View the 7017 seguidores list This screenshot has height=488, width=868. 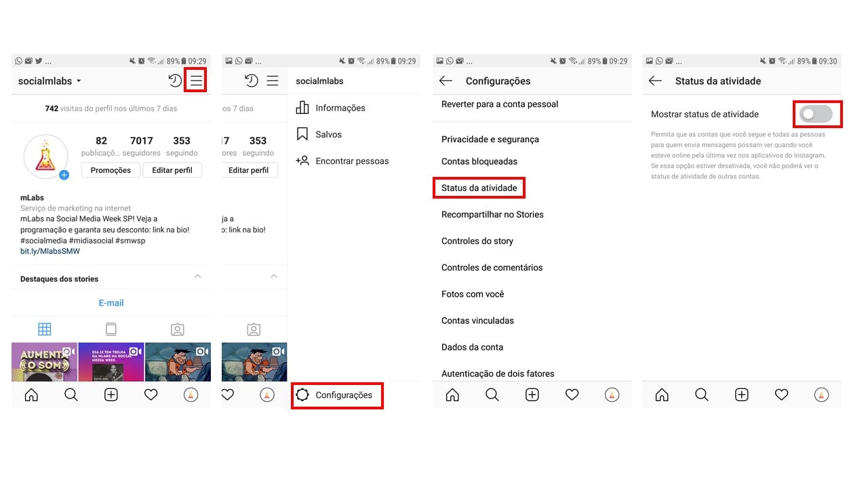click(142, 146)
